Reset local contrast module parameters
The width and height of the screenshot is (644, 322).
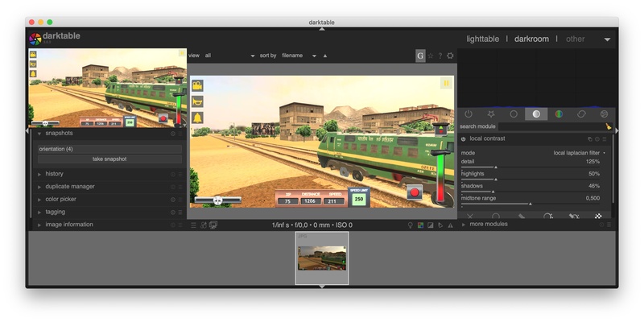click(597, 139)
